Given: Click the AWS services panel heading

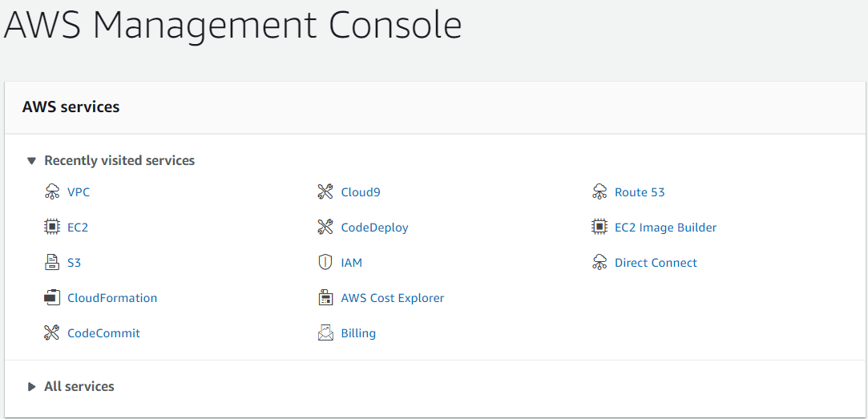Looking at the screenshot, I should coord(71,107).
